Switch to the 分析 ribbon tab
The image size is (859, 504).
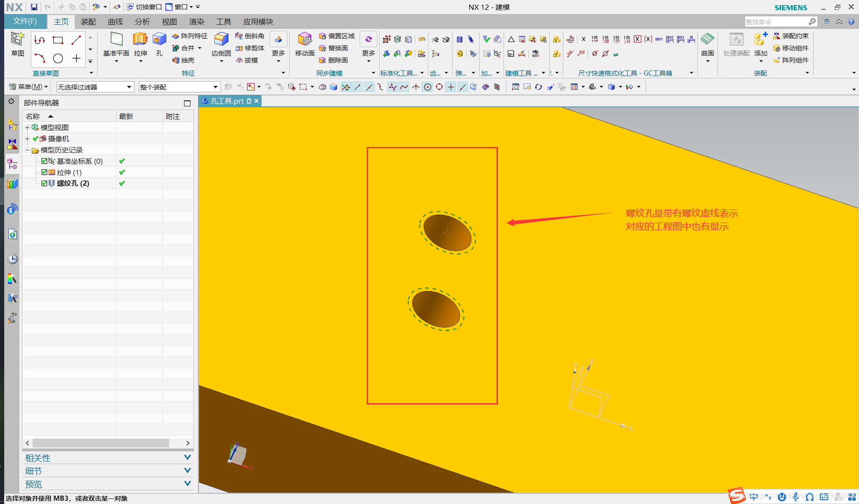pos(142,22)
